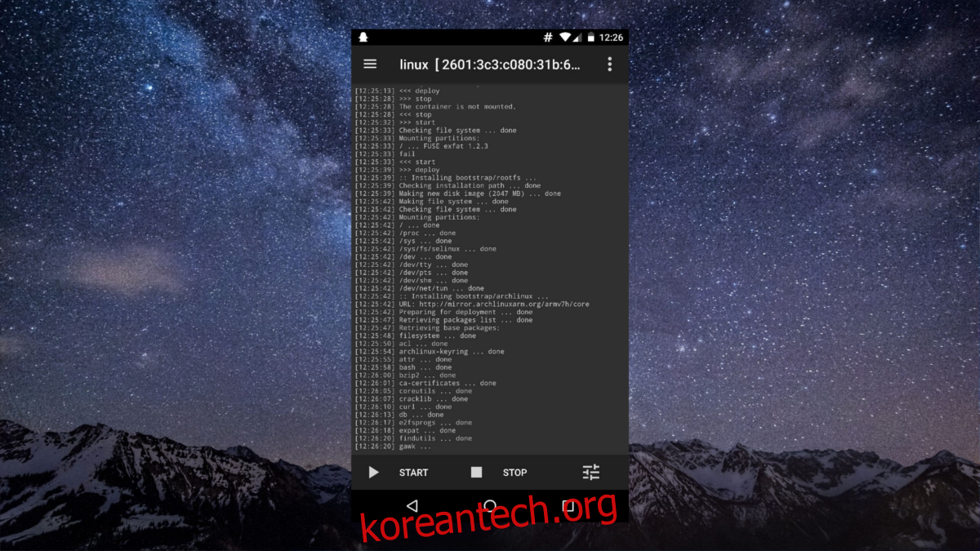The width and height of the screenshot is (980, 551).
Task: Tap the square stop icon
Action: tap(477, 472)
